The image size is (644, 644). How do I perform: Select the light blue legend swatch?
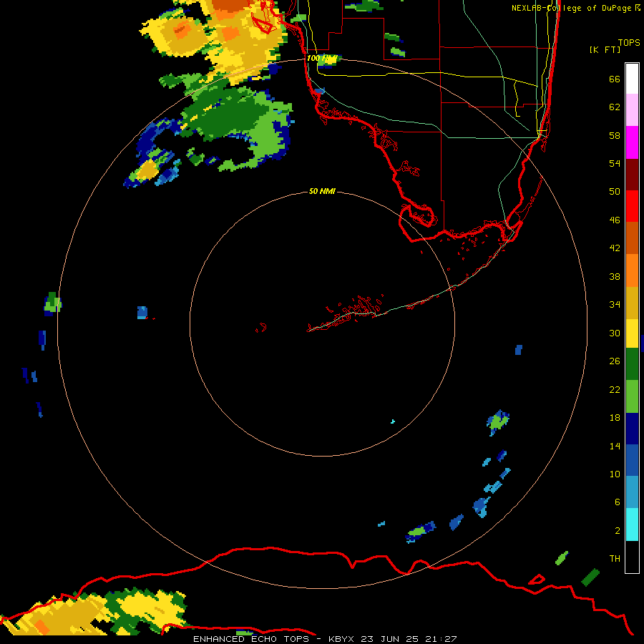[632, 492]
